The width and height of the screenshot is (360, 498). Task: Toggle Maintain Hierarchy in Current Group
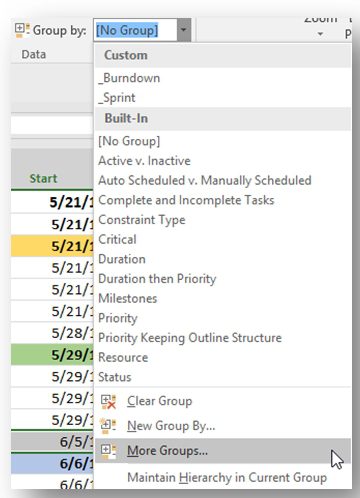[227, 477]
